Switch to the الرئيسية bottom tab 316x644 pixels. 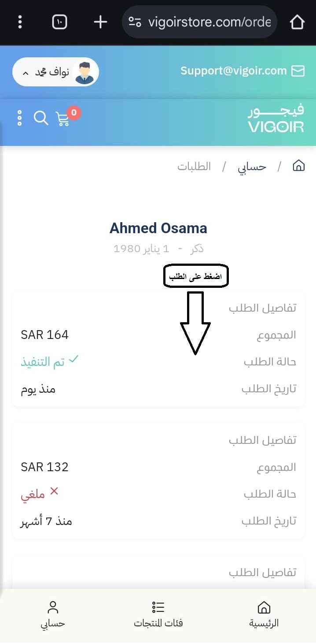pyautogui.click(x=264, y=614)
